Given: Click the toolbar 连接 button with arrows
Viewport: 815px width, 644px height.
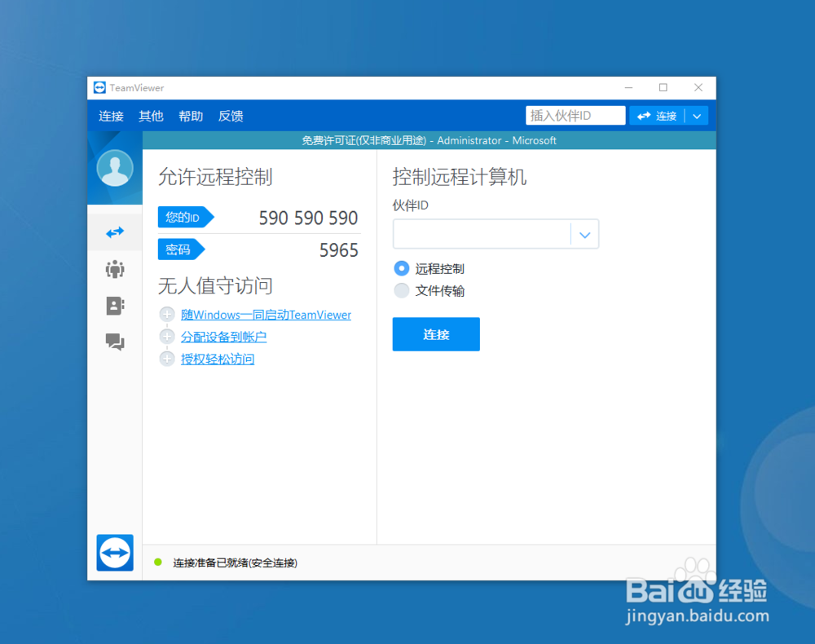Looking at the screenshot, I should click(x=657, y=116).
